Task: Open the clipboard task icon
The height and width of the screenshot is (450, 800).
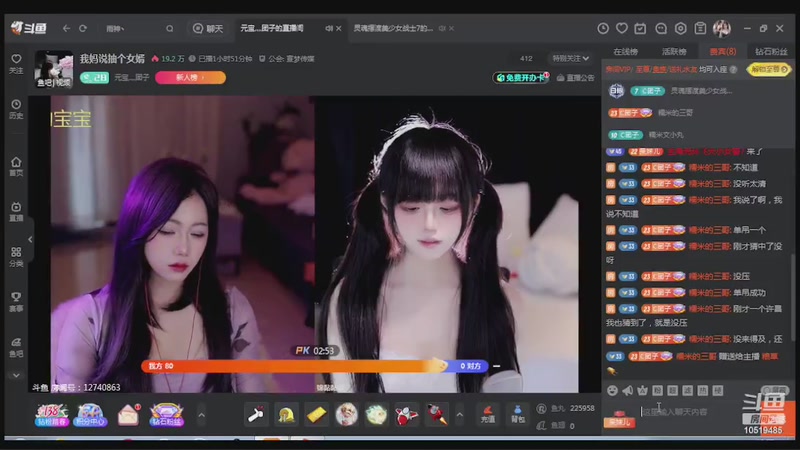Action: 701,29
